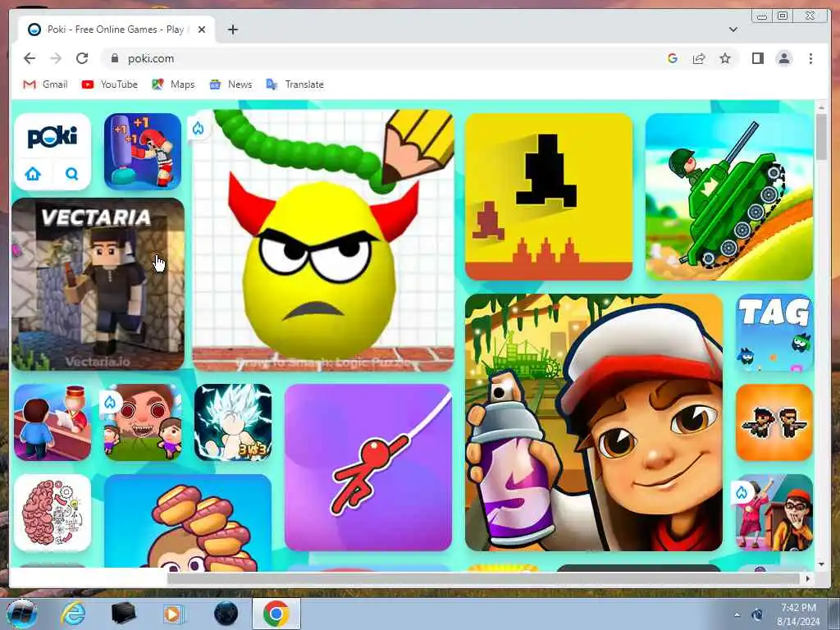840x630 pixels.
Task: Click the taskbar clock 7:42 PM
Action: tap(798, 608)
